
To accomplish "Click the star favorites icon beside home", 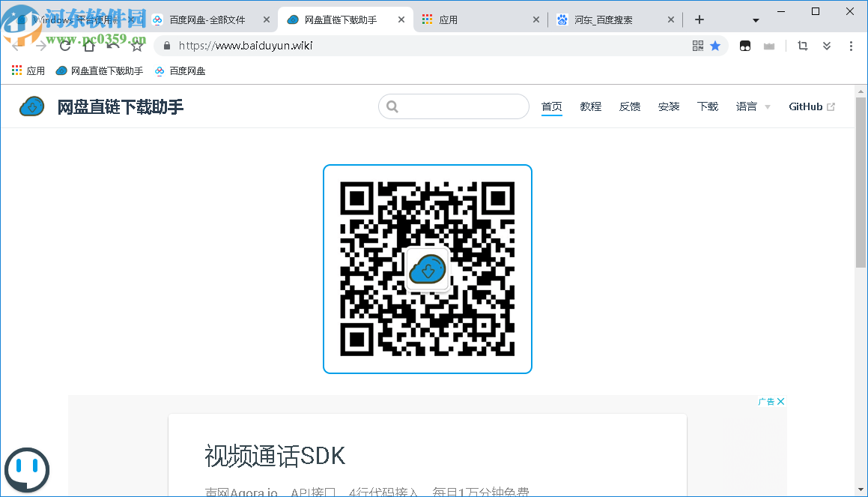I will (137, 46).
